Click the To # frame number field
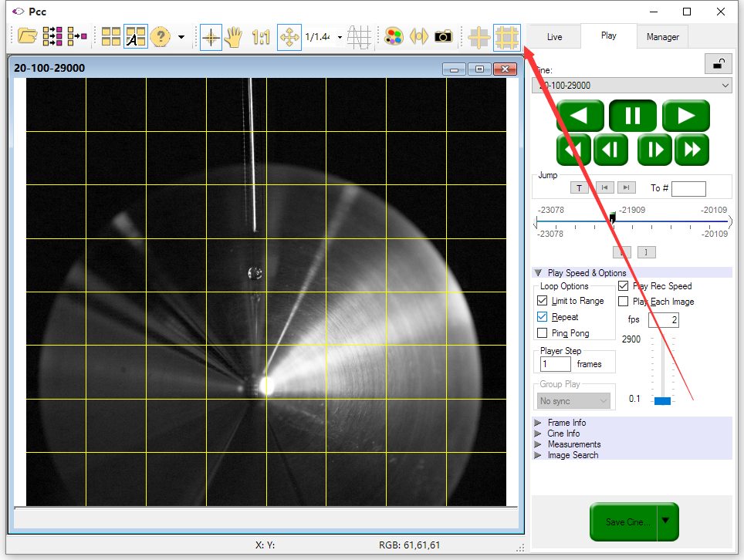 point(688,188)
